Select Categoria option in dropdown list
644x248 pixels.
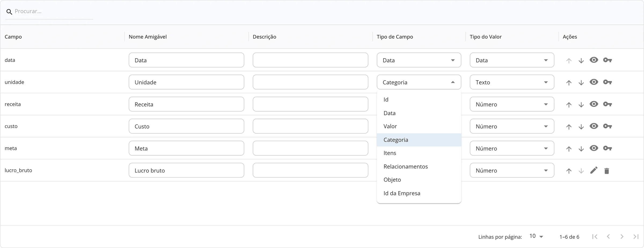click(419, 140)
